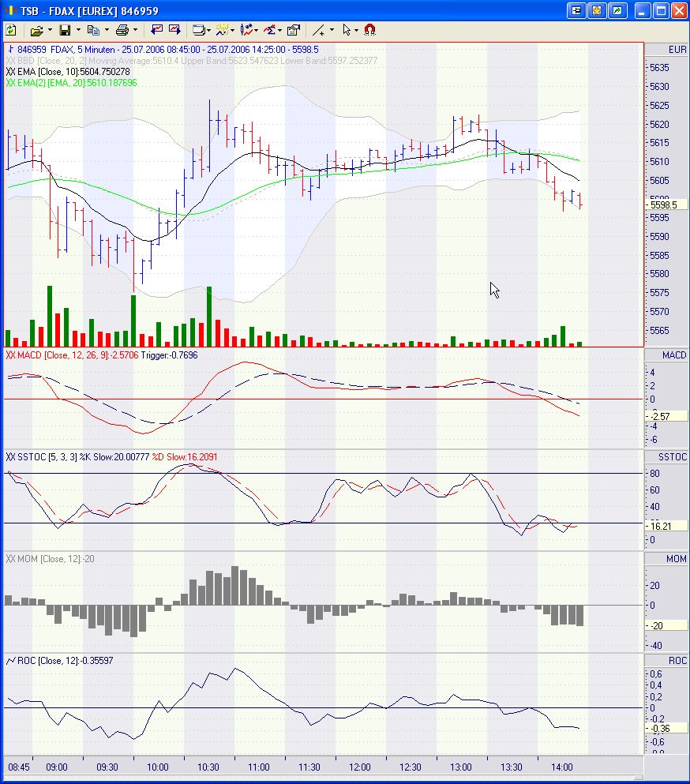Click the green arrow title bar icon
This screenshot has width=690, height=784.
tap(617, 9)
